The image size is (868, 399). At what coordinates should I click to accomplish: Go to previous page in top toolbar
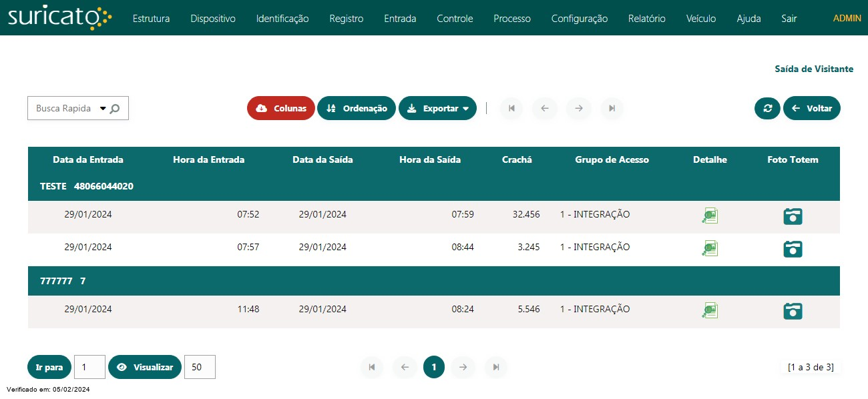tap(545, 108)
